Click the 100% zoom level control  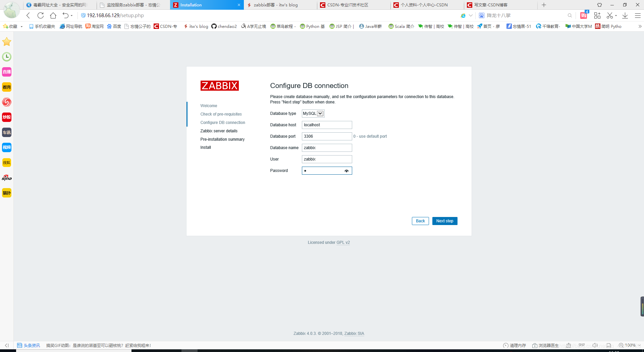[630, 345]
